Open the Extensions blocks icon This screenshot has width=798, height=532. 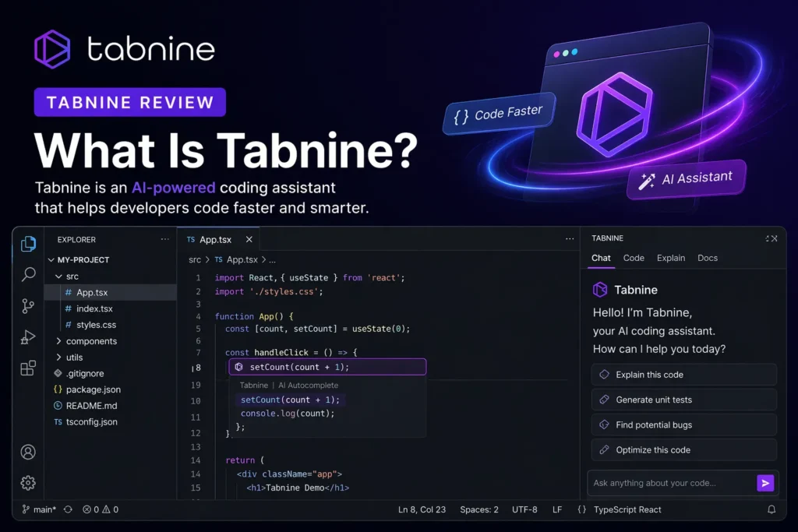(x=28, y=368)
